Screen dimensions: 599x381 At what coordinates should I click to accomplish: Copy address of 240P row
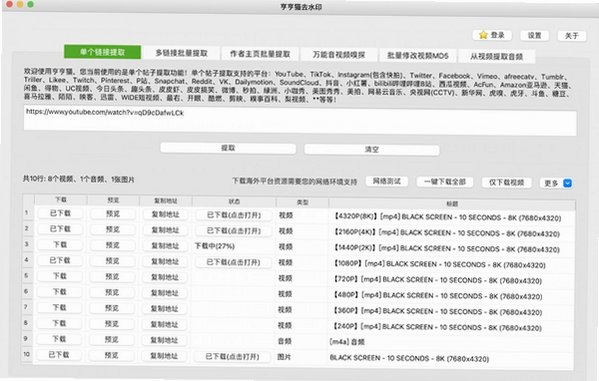(164, 324)
